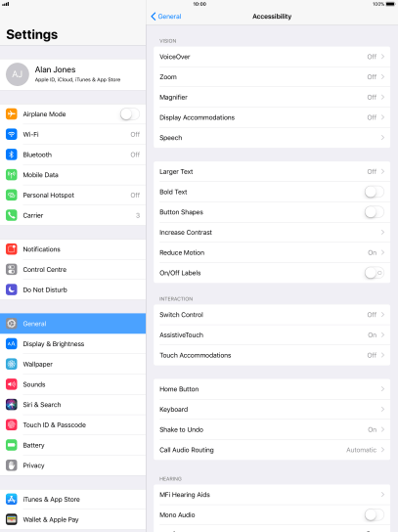The height and width of the screenshot is (532, 398).
Task: Enable the Bold Text switch
Action: point(375,192)
